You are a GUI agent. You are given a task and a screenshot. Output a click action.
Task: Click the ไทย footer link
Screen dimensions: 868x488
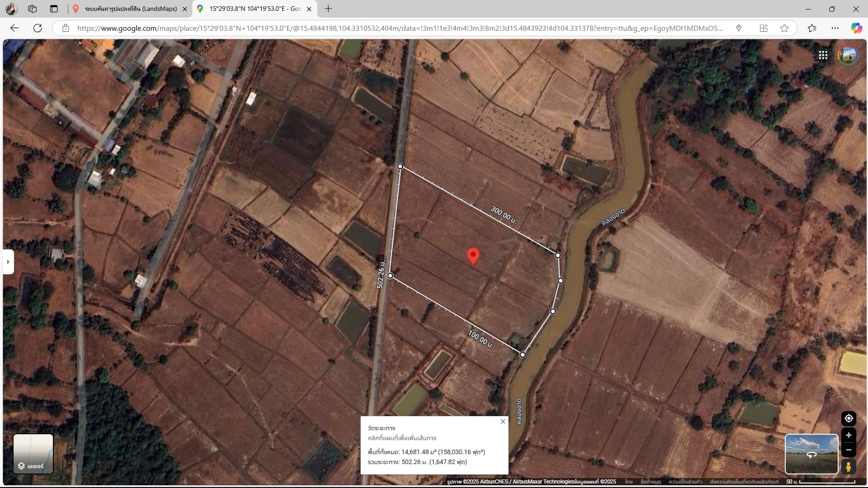[629, 482]
